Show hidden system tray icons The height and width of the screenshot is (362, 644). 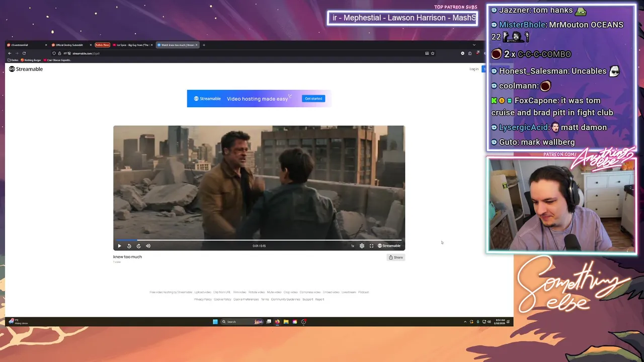point(465,322)
